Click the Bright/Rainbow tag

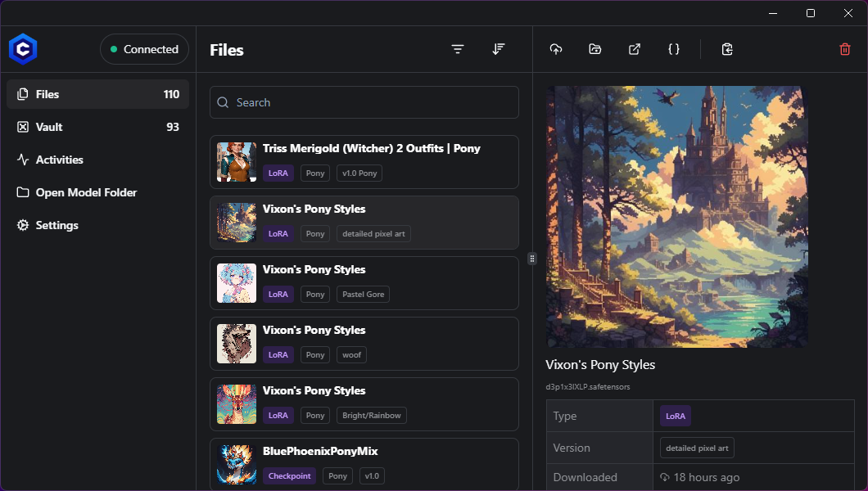(x=372, y=415)
